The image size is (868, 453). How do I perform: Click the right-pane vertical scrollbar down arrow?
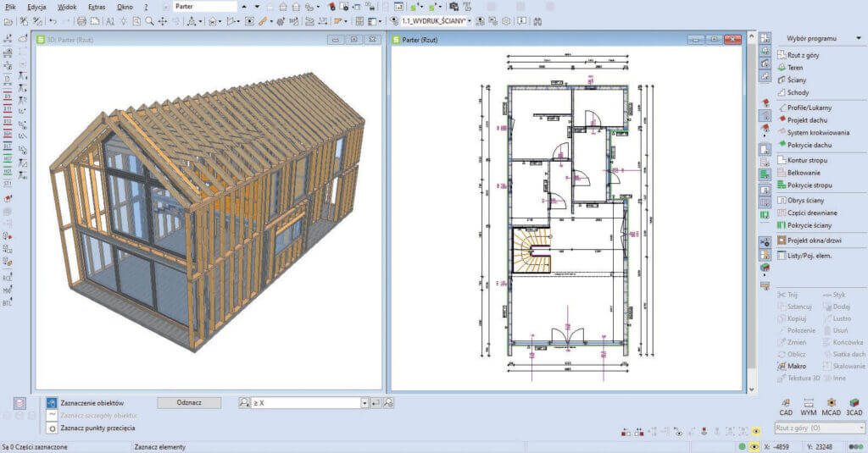pyautogui.click(x=751, y=389)
